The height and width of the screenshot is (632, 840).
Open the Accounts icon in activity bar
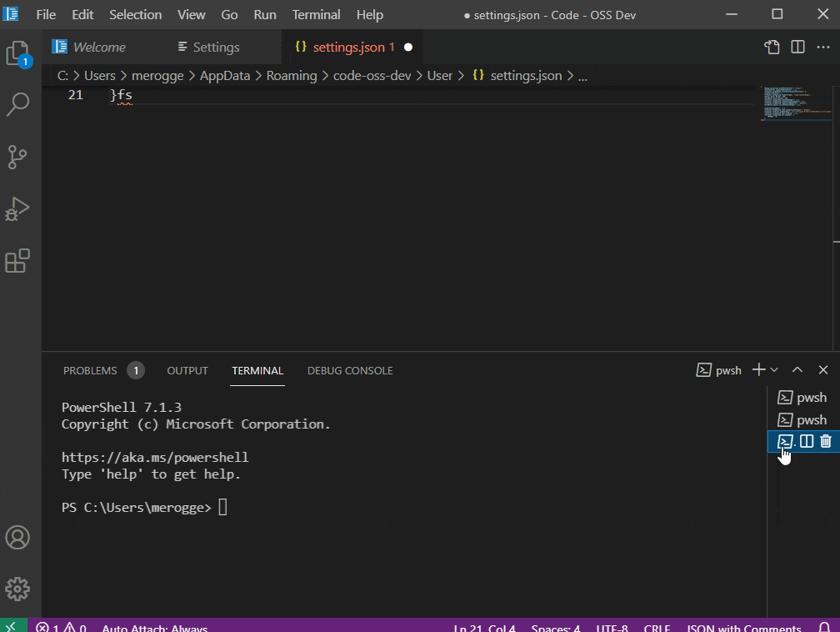click(17, 538)
